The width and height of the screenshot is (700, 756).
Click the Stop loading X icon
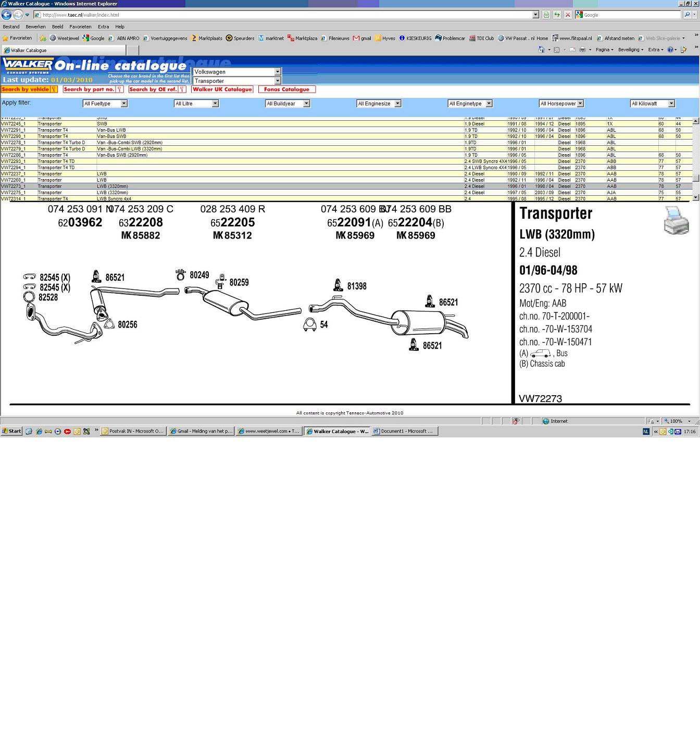coord(568,15)
